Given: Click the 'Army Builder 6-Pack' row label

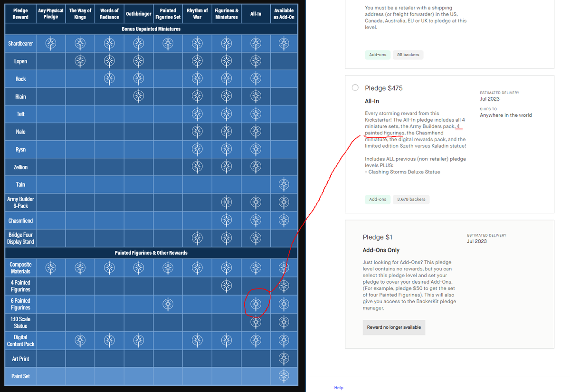Looking at the screenshot, I should pos(20,202).
